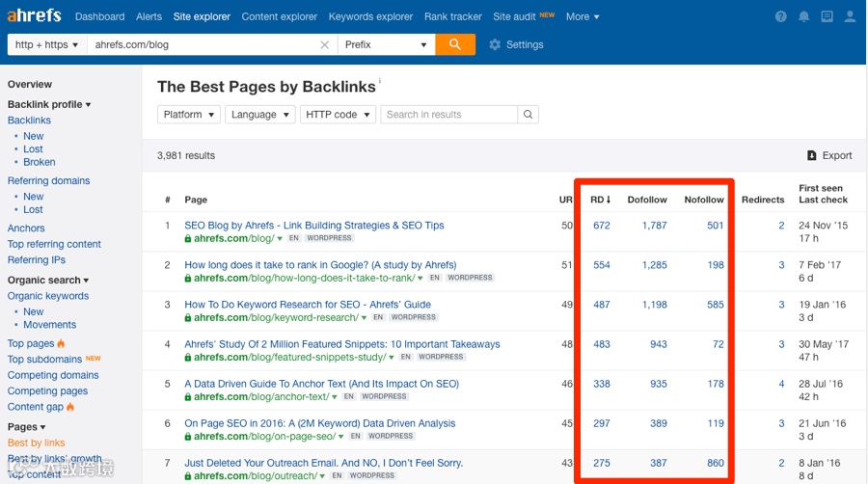Click the Settings gear icon
The image size is (868, 484).
click(495, 44)
